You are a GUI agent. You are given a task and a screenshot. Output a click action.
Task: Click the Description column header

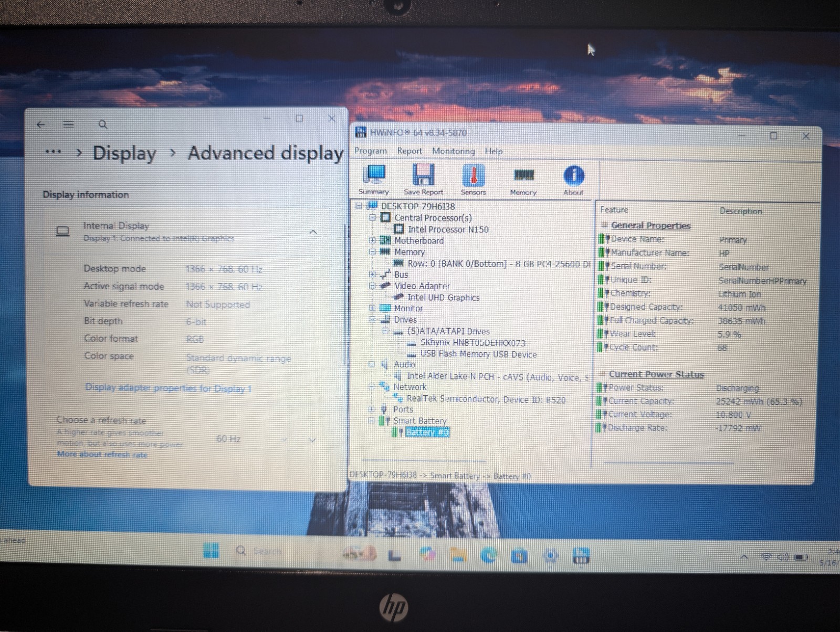tap(741, 211)
